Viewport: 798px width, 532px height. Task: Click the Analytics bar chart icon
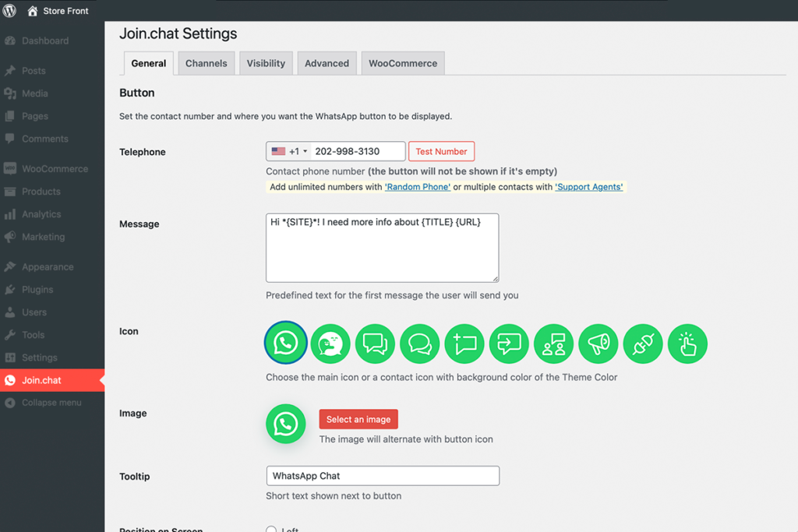[9, 214]
